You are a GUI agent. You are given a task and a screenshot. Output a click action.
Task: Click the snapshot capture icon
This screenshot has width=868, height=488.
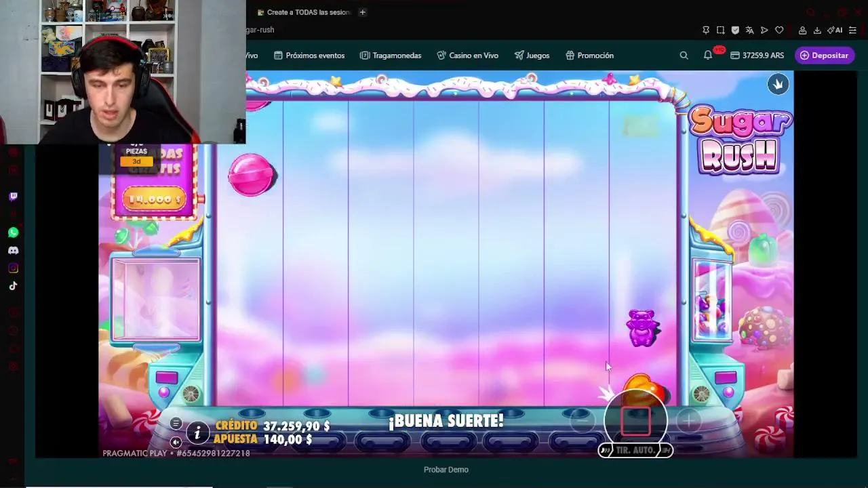pyautogui.click(x=720, y=30)
